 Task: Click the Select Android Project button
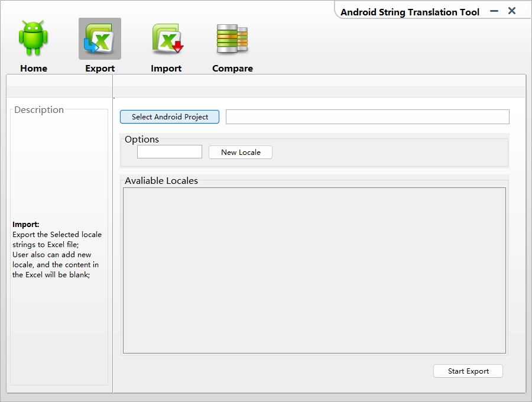(170, 116)
